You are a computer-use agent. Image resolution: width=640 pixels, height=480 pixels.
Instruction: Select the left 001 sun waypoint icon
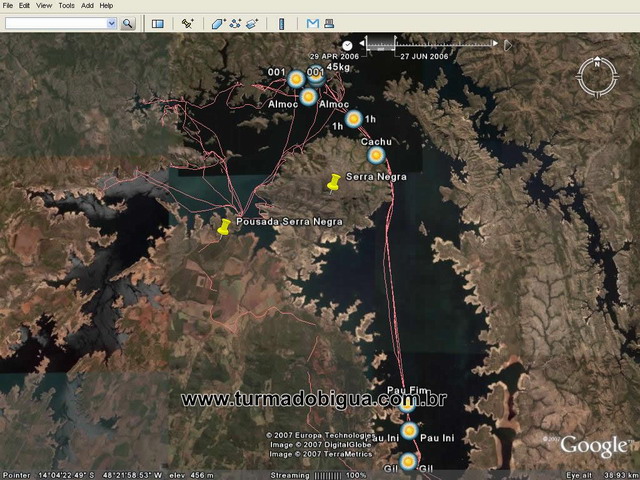click(x=296, y=79)
